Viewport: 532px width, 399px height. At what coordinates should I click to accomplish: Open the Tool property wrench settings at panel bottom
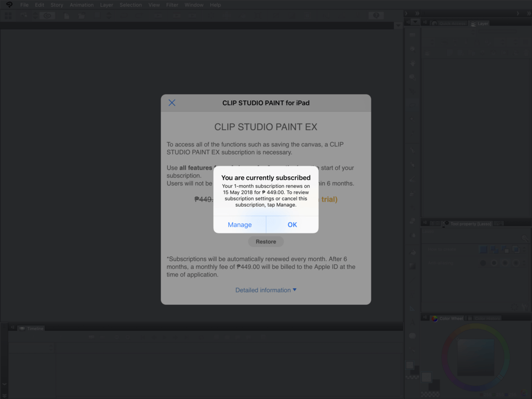(x=525, y=306)
